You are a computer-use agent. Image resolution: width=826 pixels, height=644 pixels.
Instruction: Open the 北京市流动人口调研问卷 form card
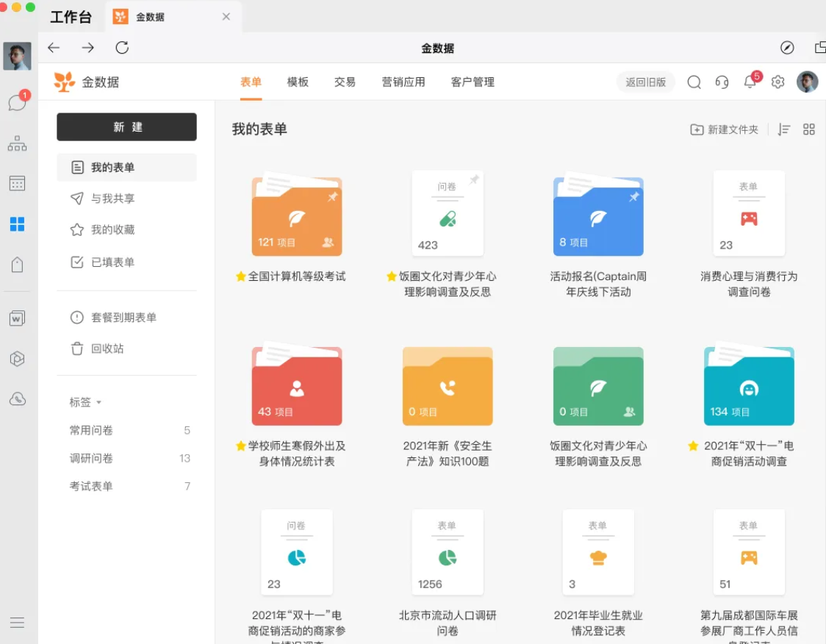[x=448, y=552]
